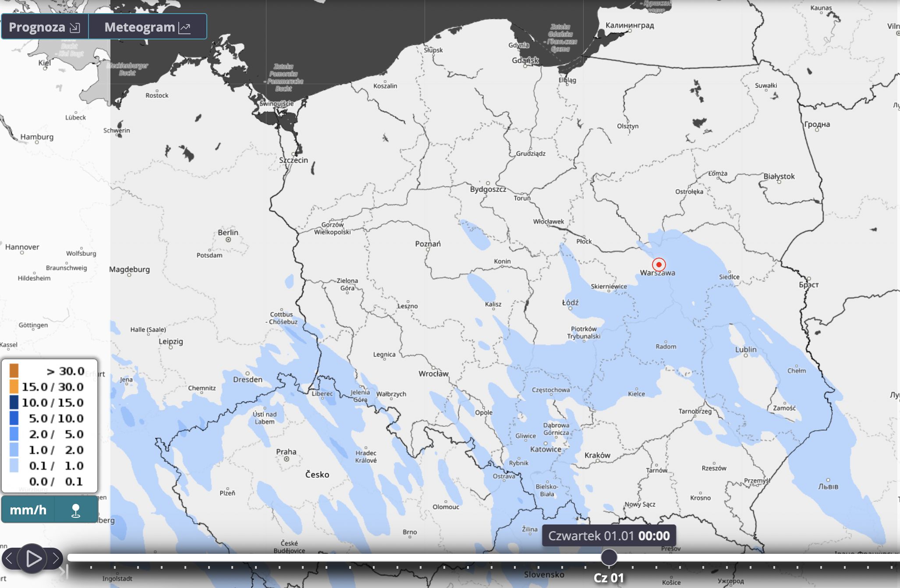
Task: Step to the previous forecast frame
Action: pyautogui.click(x=9, y=558)
